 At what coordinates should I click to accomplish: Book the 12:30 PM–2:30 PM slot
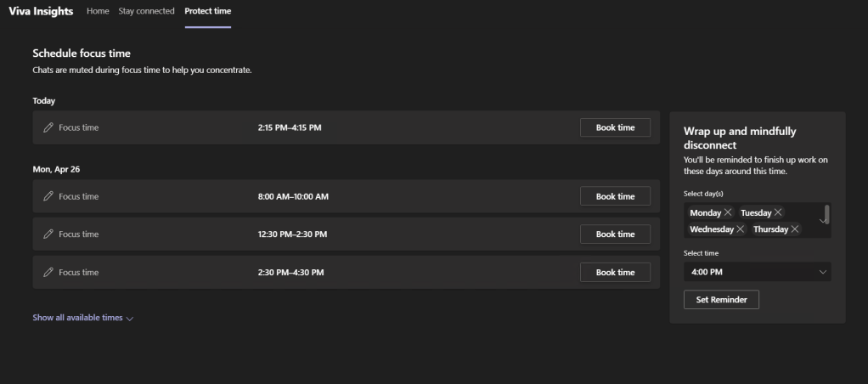[x=615, y=234]
